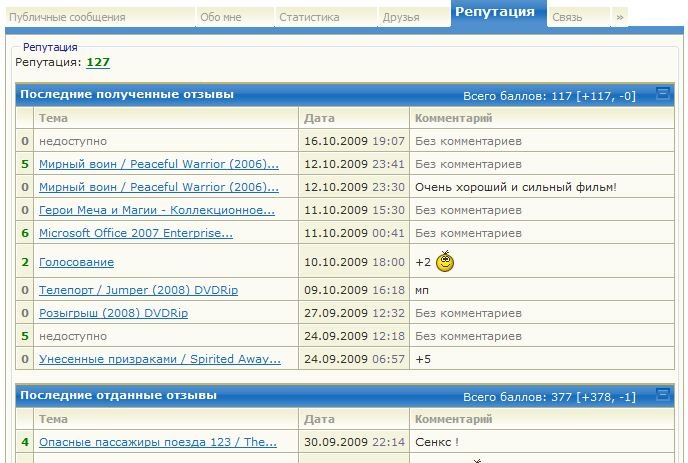Collapse the Последние полученные отзывы section
The height and width of the screenshot is (463, 688).
(x=663, y=93)
